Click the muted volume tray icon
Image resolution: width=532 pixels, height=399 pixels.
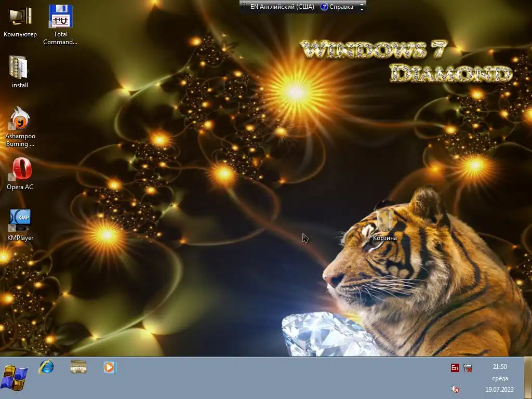pos(455,389)
